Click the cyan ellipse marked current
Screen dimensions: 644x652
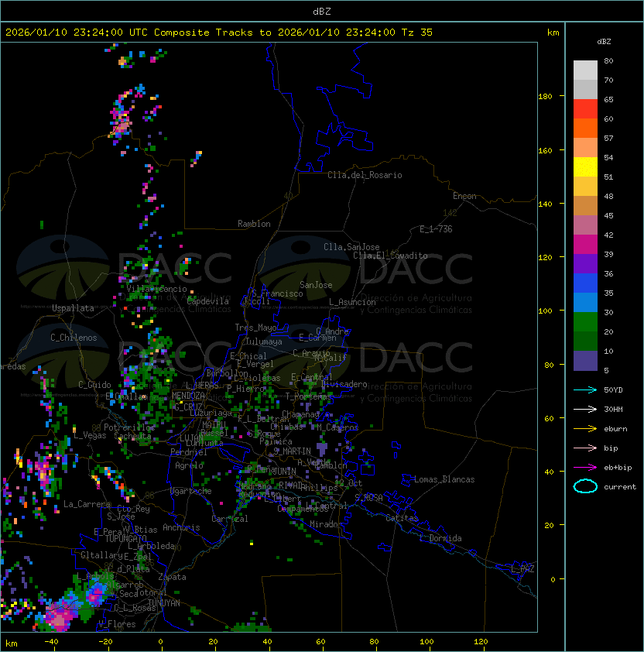tap(585, 486)
